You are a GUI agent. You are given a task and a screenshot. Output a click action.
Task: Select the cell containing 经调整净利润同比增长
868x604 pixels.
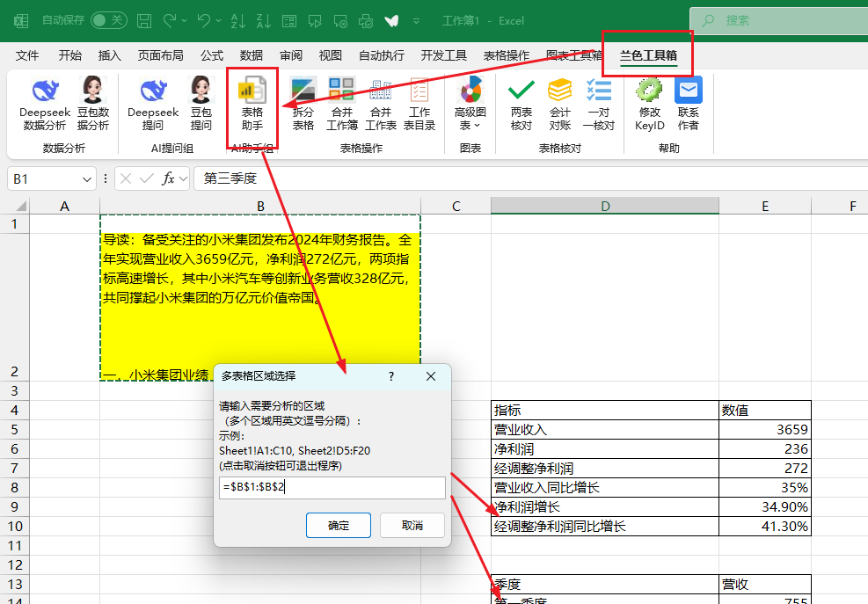click(x=605, y=526)
